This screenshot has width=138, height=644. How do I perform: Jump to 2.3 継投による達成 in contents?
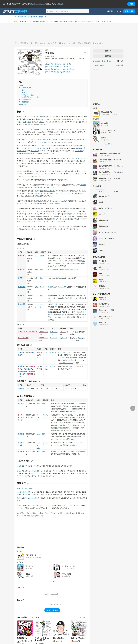(x=27, y=95)
